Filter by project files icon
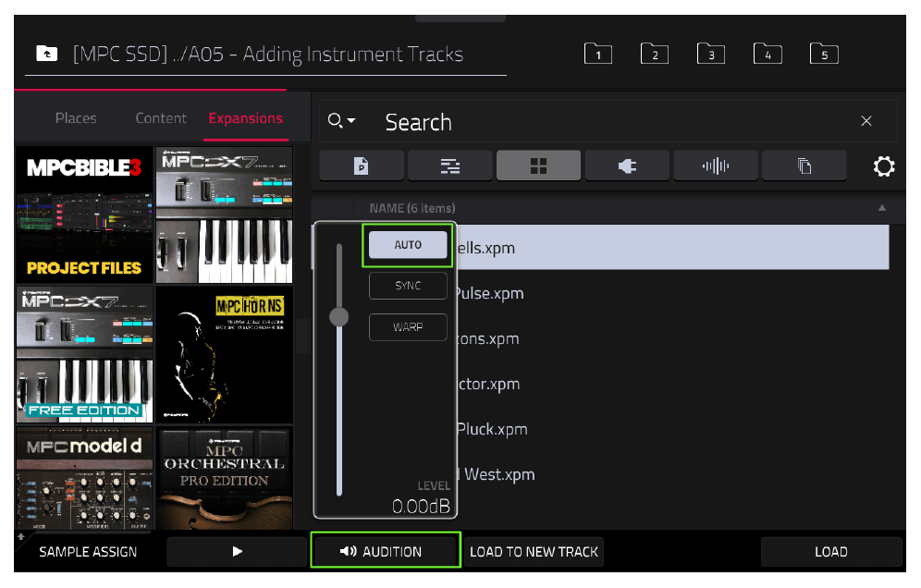 click(362, 166)
